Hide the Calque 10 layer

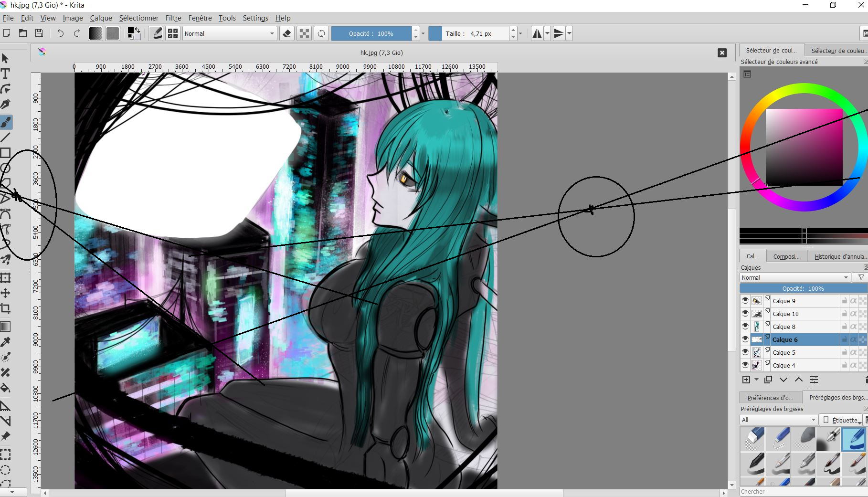(x=745, y=314)
